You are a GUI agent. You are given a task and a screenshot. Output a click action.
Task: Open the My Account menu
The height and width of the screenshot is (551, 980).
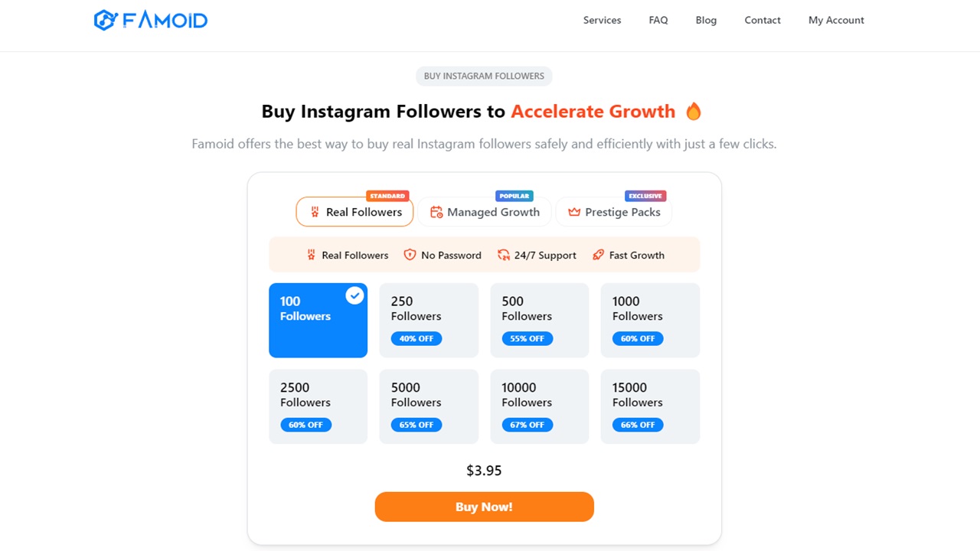(836, 20)
